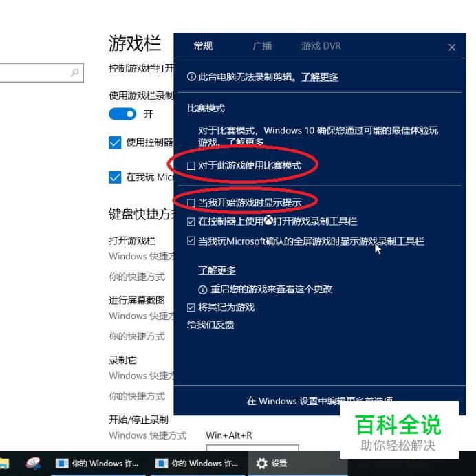This screenshot has width=476, height=476.
Task: Uncheck 将其记为游戏 checkbox
Action: pyautogui.click(x=191, y=307)
